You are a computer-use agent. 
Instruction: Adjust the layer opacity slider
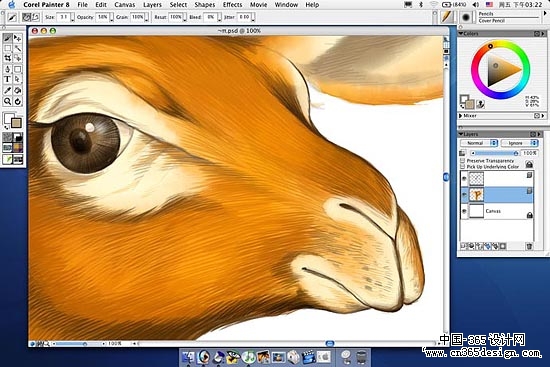coord(495,153)
